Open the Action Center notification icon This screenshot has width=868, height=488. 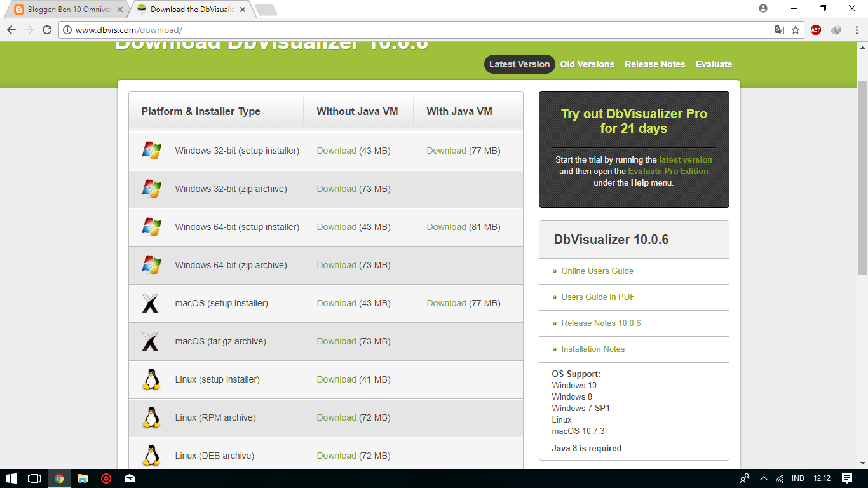pyautogui.click(x=847, y=478)
